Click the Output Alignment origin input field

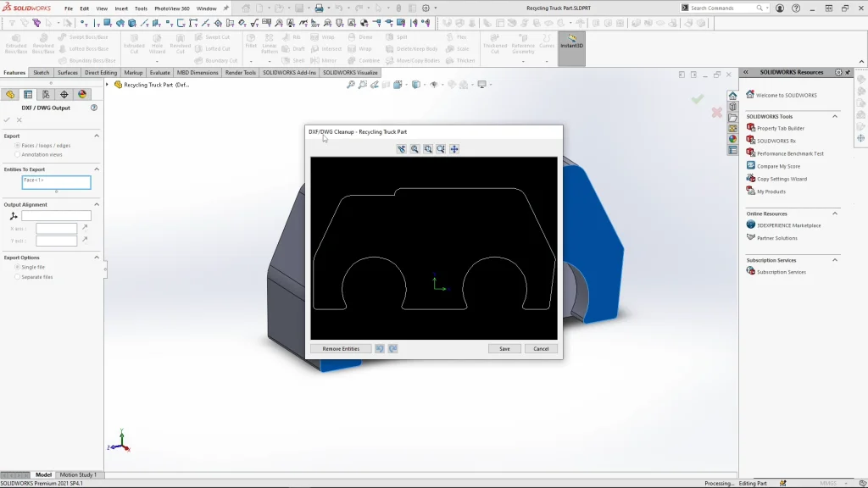(x=56, y=216)
